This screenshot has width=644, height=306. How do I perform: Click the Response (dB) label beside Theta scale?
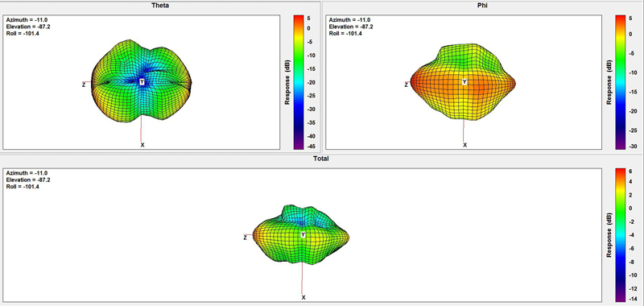[287, 82]
